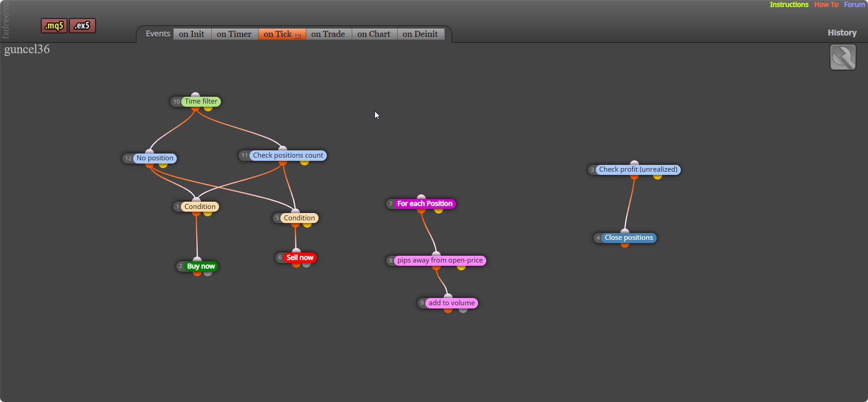Click yellow output port of Check profit (unrealized)
The image size is (868, 402).
click(x=658, y=176)
